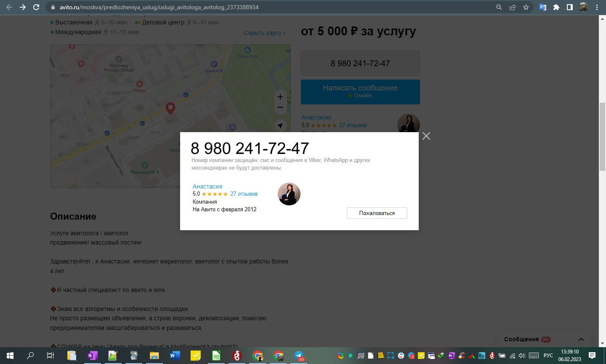Open the battery status icon
This screenshot has height=364, width=606.
coord(502,356)
